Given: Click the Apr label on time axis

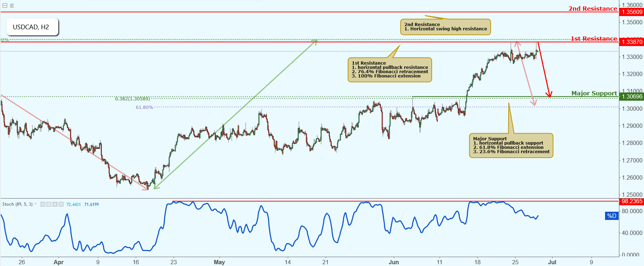Looking at the screenshot, I should [58, 262].
